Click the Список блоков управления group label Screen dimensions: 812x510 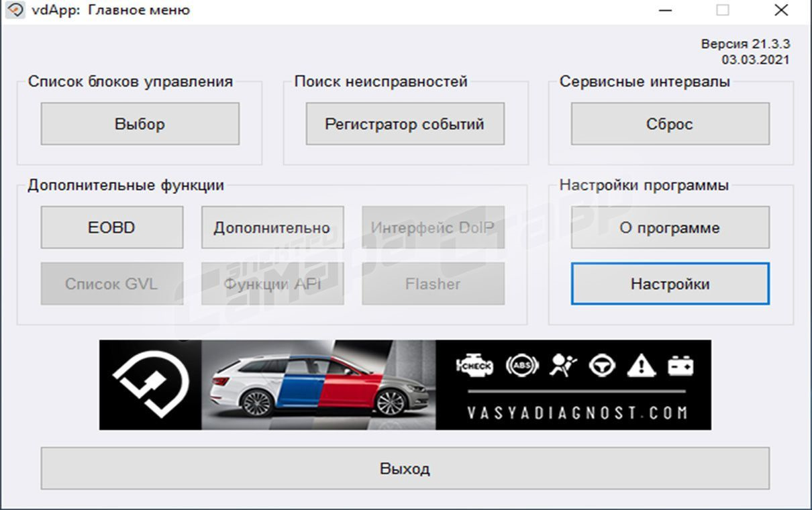coord(130,82)
